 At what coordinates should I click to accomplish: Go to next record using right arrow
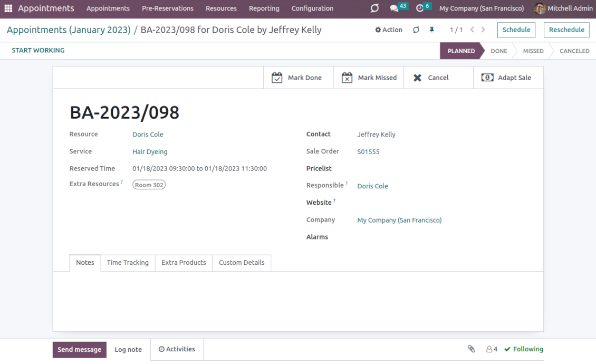pyautogui.click(x=483, y=30)
